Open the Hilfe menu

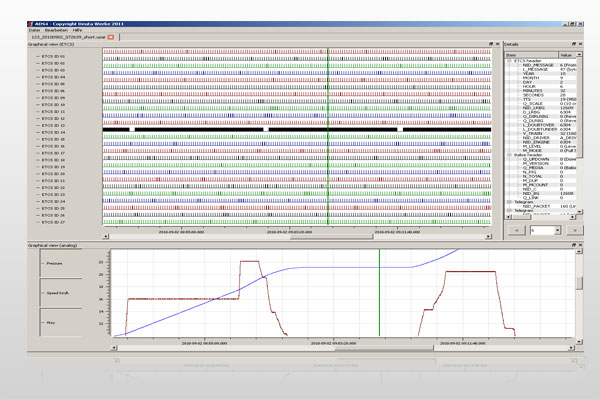77,30
